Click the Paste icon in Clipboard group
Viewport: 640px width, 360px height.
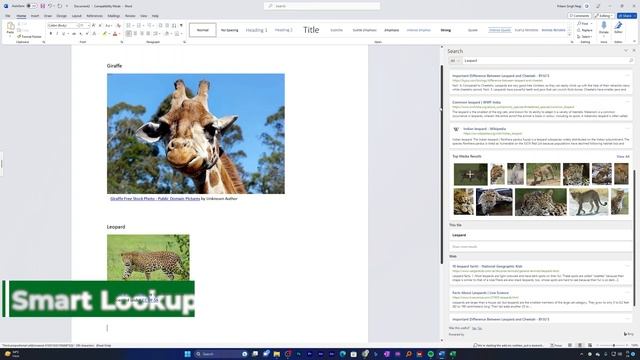(10, 28)
